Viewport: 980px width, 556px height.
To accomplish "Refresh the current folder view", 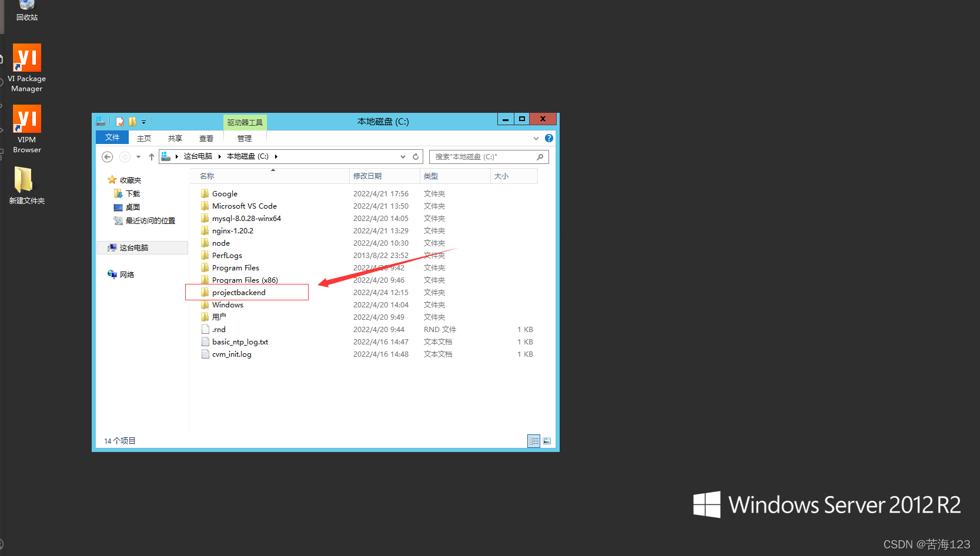I will pyautogui.click(x=416, y=157).
